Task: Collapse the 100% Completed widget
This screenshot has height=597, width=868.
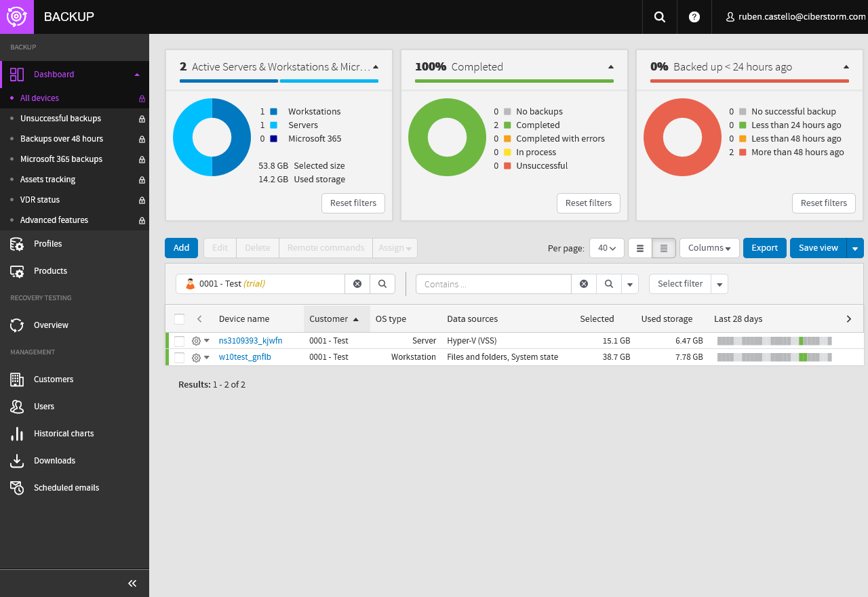Action: 611,67
